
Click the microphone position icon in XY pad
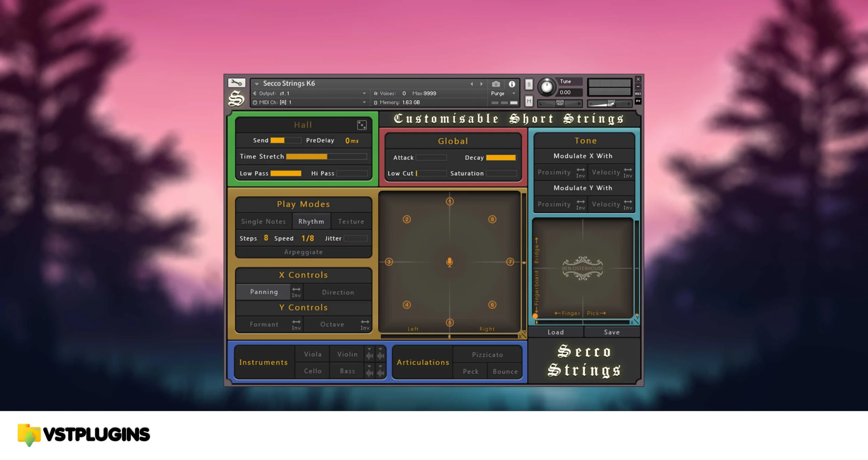450,262
